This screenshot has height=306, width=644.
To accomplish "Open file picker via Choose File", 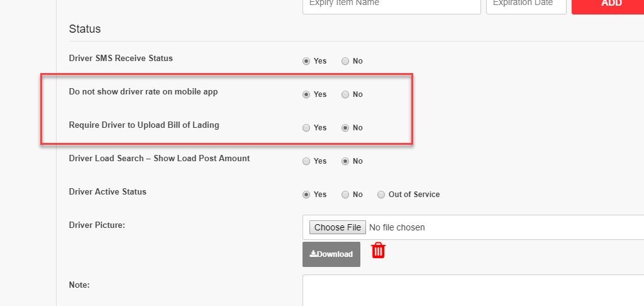I will click(338, 227).
